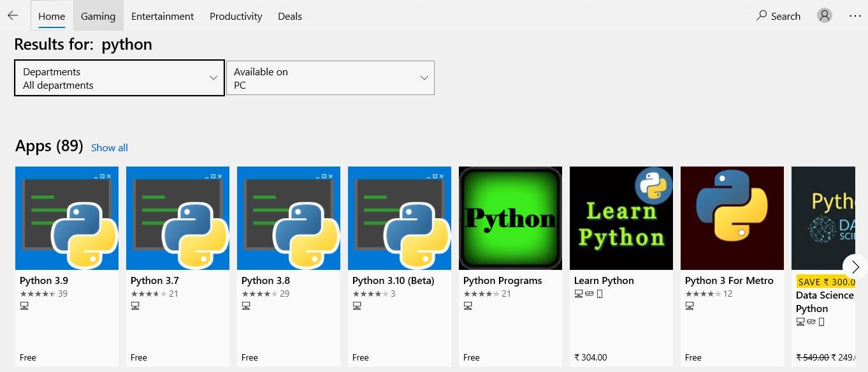
Task: Select the Learn Python app tile
Action: click(x=621, y=218)
